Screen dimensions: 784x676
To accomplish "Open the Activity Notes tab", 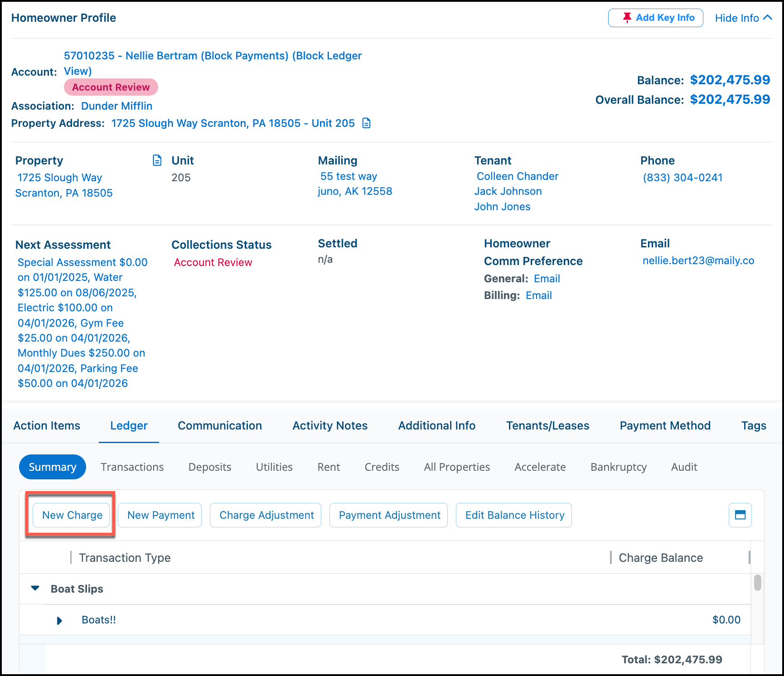I will click(x=330, y=425).
